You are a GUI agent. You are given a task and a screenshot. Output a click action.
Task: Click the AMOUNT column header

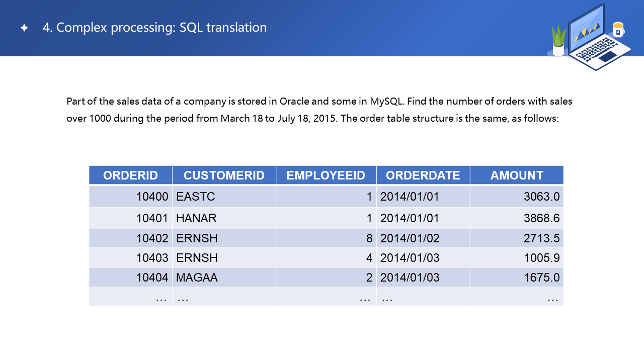point(517,175)
